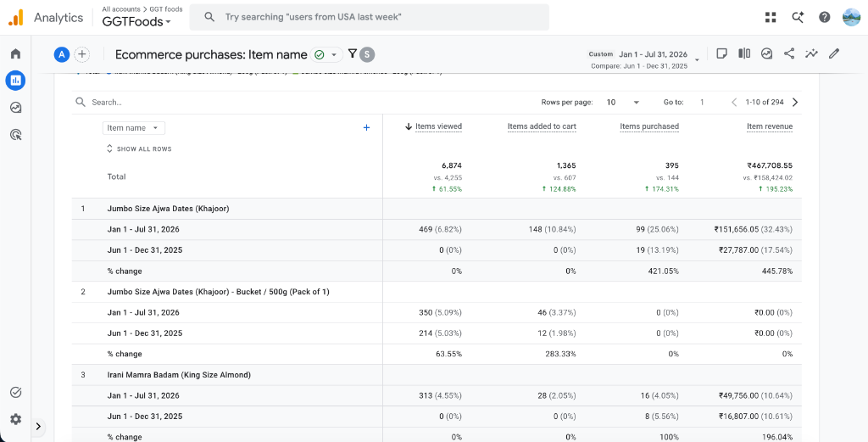Click the 'Compare: Jun 1 - Dec 31, 2025' text

click(639, 66)
